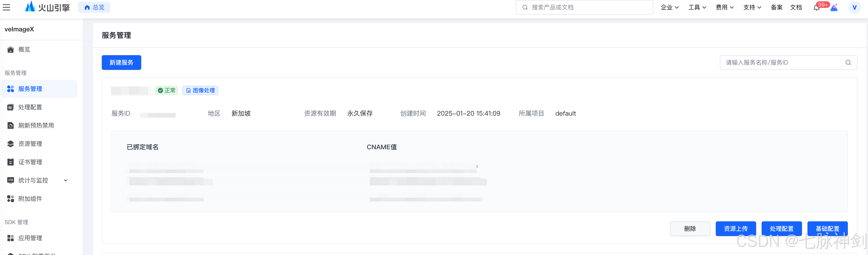868x255 pixels.
Task: Select 刷新预热禁用 in the sidebar
Action: 36,125
